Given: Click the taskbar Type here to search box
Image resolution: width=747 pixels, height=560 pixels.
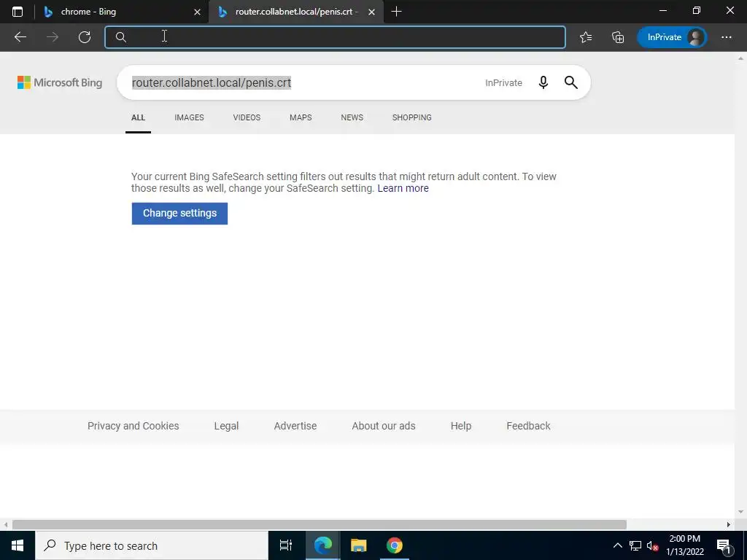Looking at the screenshot, I should coord(152,545).
